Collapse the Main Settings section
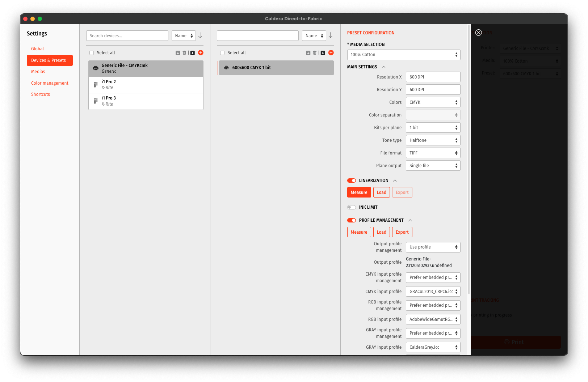Screen dimensions: 588x382 (384, 67)
